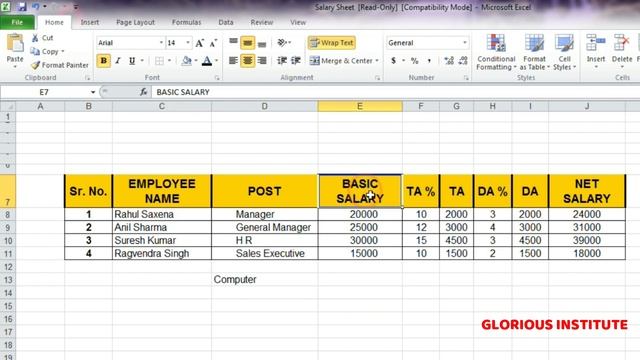The height and width of the screenshot is (360, 640).
Task: Click Decrease Indent icon
Action: click(282, 61)
